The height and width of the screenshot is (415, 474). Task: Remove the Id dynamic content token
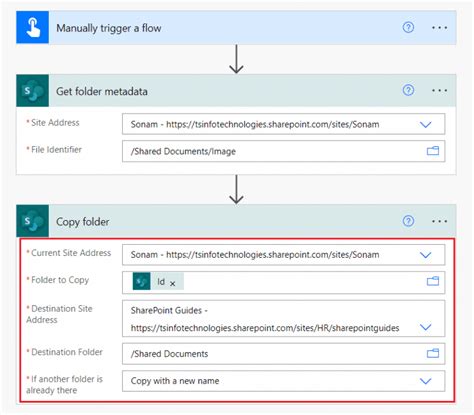coord(173,284)
